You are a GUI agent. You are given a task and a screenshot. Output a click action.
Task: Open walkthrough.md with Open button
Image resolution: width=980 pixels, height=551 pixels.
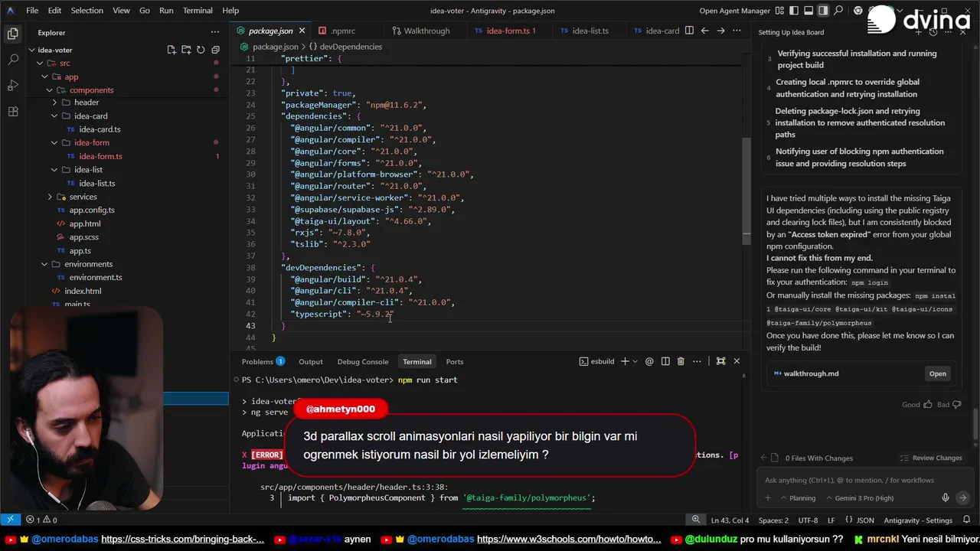[x=938, y=373]
